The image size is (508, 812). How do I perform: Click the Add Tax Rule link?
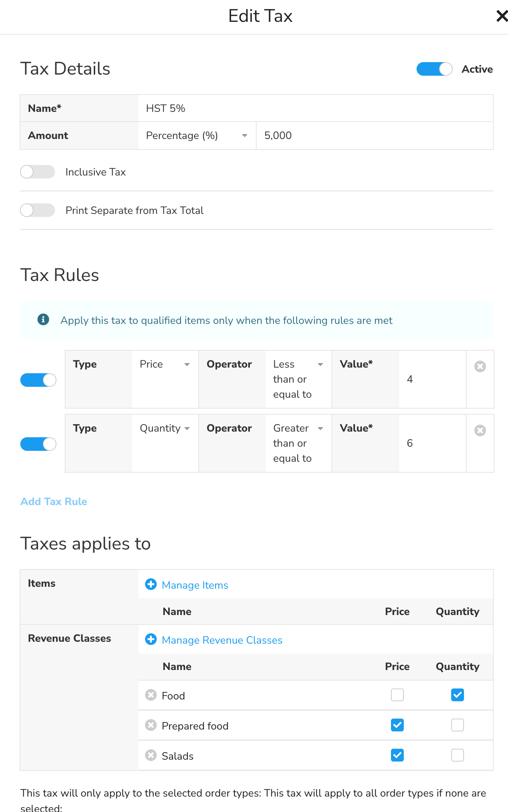(x=54, y=502)
